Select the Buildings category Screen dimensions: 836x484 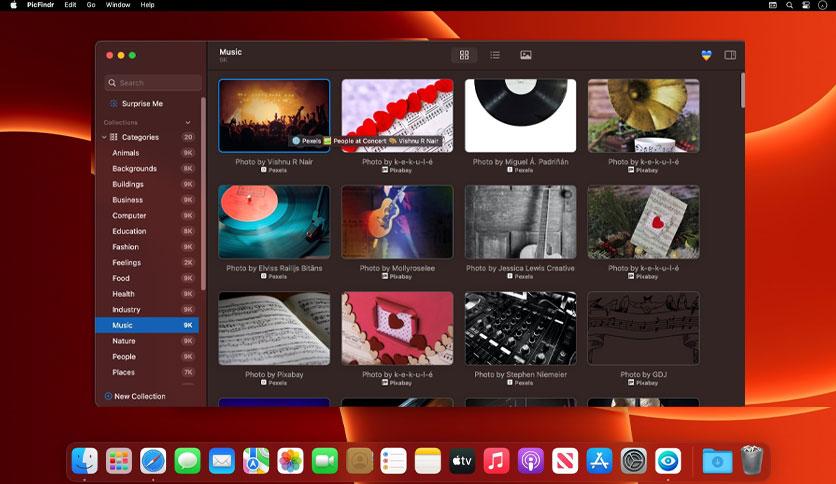147,184
